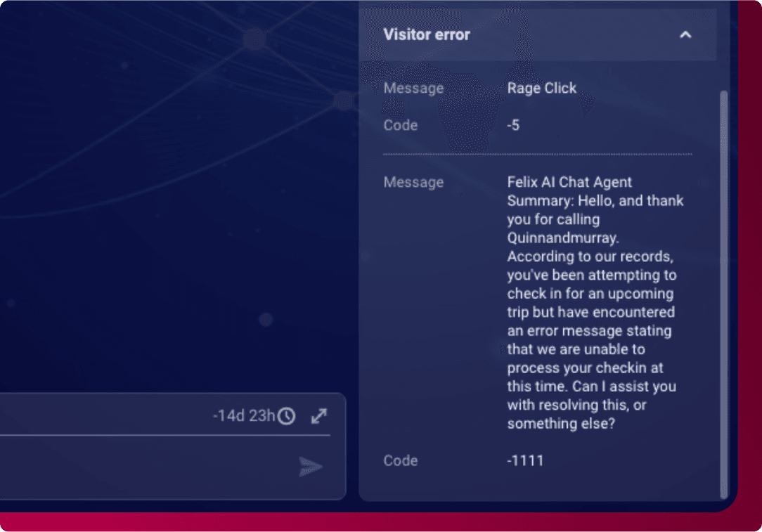Click the "Message" label beside Rage Click
This screenshot has width=762, height=532.
(413, 88)
